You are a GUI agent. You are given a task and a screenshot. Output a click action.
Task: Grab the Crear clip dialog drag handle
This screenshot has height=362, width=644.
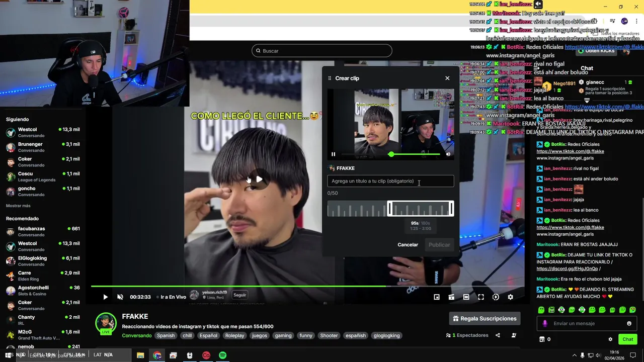click(x=330, y=78)
